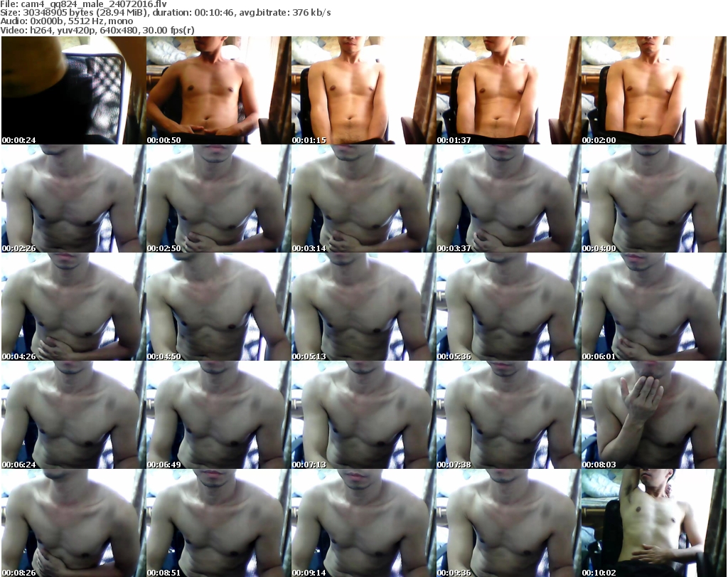Screen dimensions: 728x577
Task: Choose the frame marked 00:02:26
Action: pyautogui.click(x=73, y=198)
